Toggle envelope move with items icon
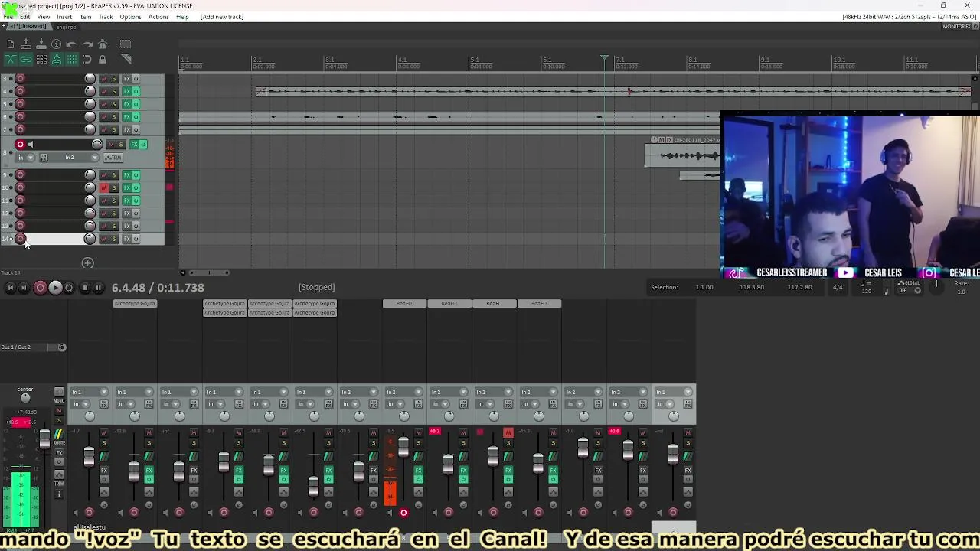 [57, 60]
